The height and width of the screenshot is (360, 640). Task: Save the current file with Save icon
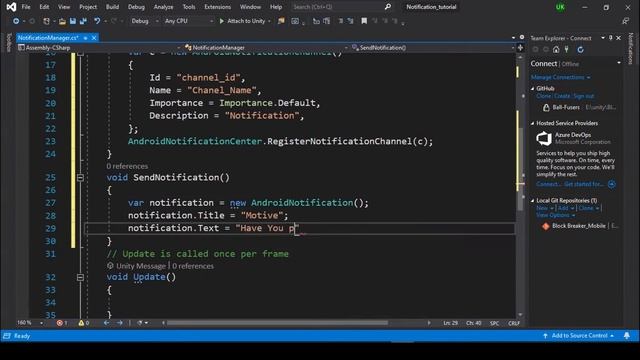73,21
